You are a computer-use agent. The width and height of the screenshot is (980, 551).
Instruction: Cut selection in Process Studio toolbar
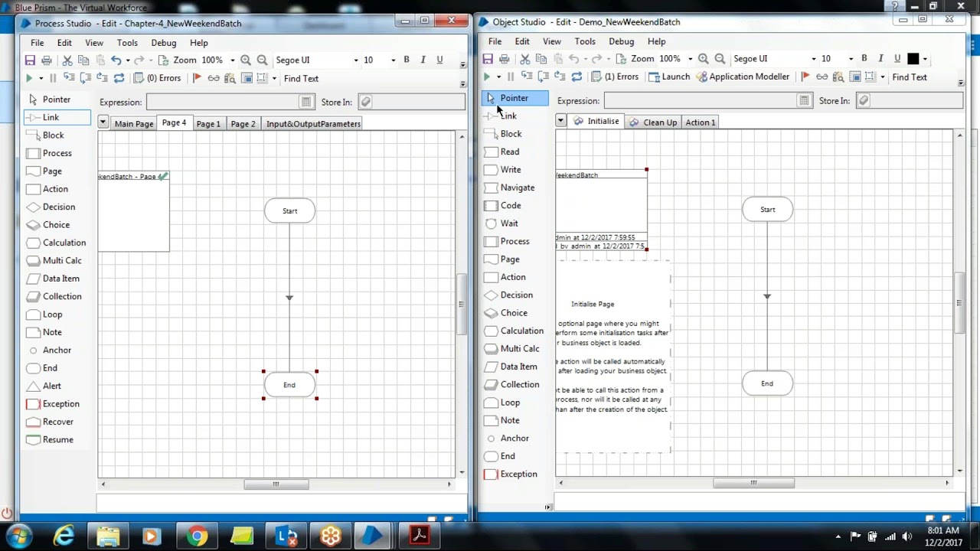coord(67,60)
